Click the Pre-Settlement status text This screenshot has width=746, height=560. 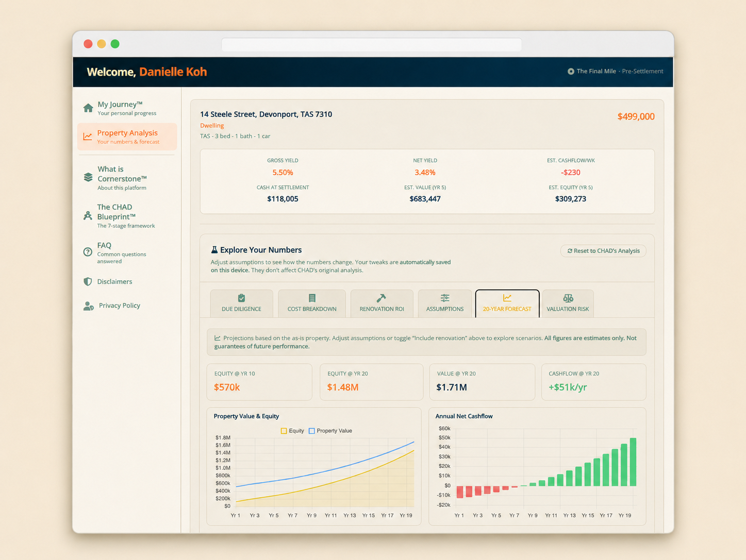click(642, 72)
